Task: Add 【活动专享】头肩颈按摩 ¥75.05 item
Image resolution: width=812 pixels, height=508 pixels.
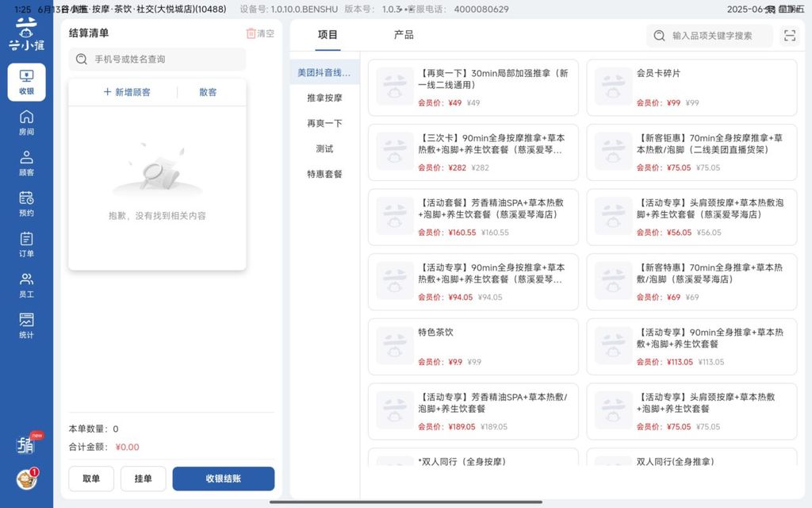Action: 691,412
